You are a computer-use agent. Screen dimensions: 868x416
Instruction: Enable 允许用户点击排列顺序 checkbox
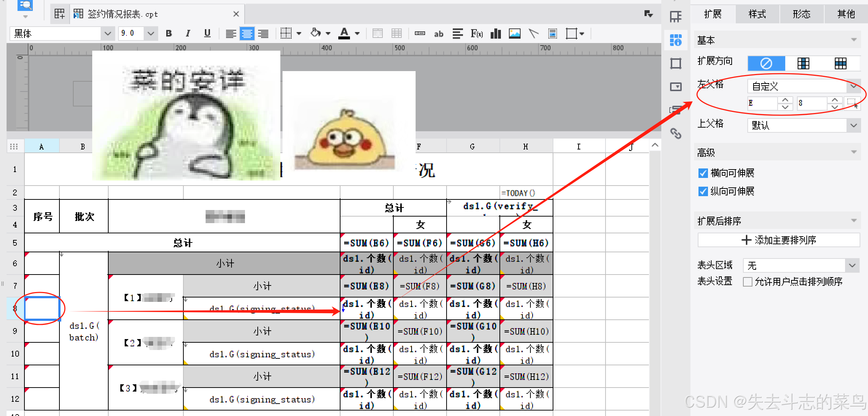747,282
